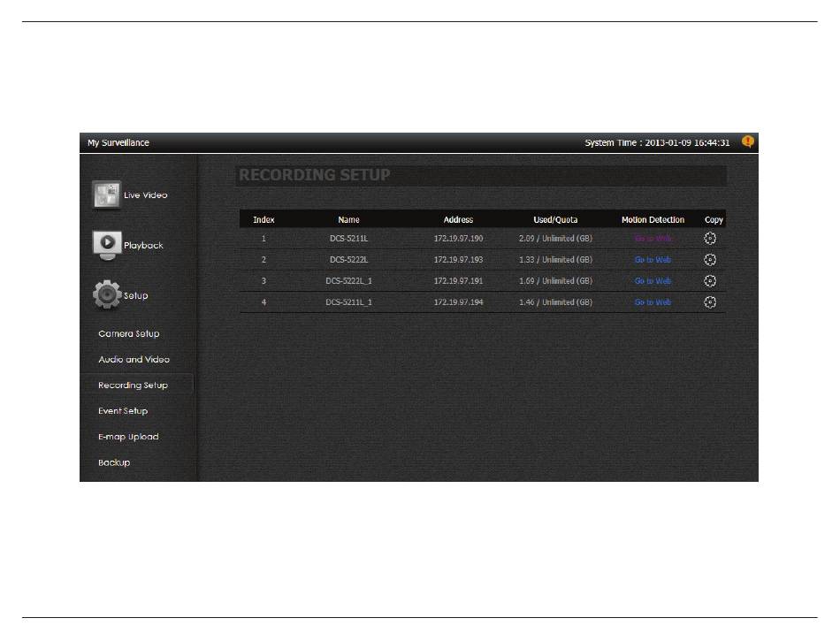Select camera name DCS-5211L_1
This screenshot has width=840, height=641.
pos(348,302)
